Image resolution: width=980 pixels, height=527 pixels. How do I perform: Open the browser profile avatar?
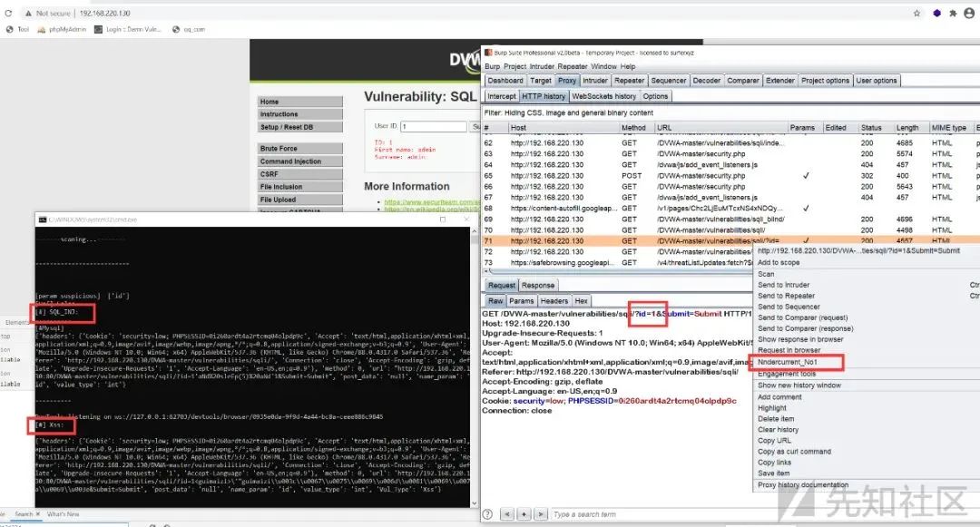pyautogui.click(x=969, y=13)
